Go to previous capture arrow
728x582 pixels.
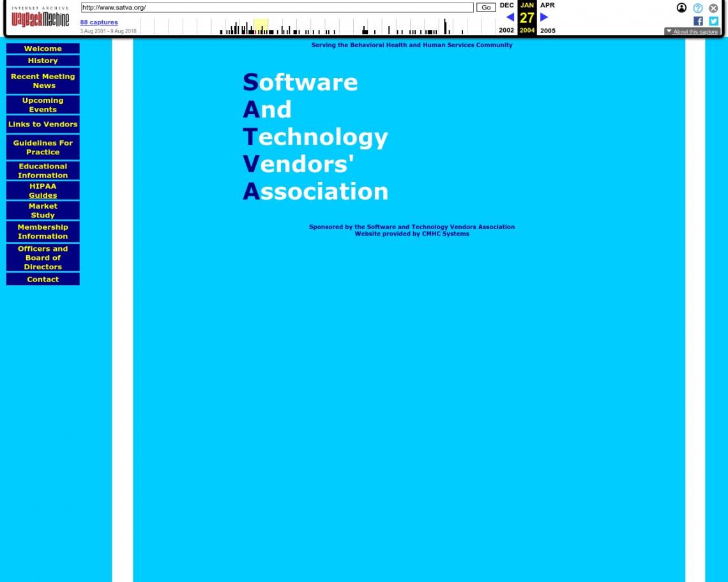pyautogui.click(x=510, y=17)
